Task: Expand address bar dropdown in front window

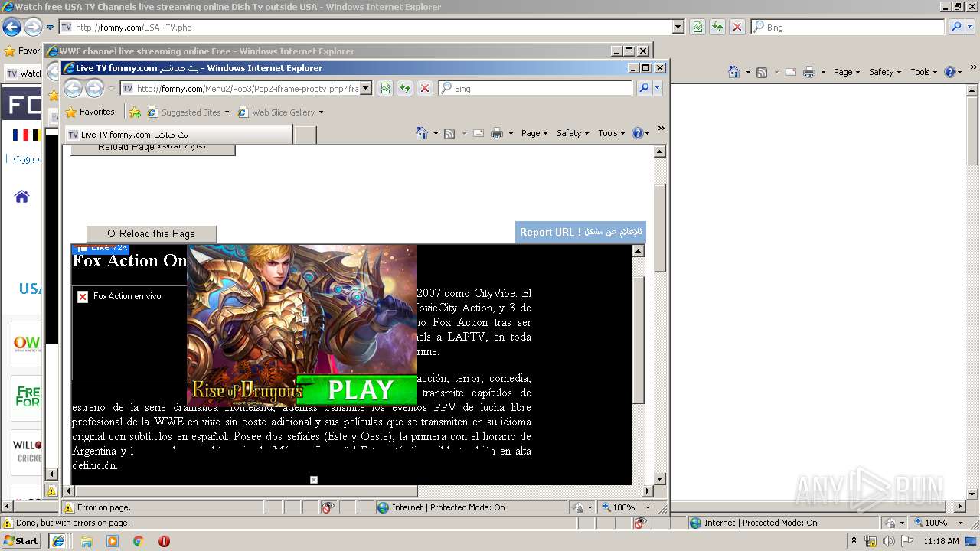Action: pyautogui.click(x=365, y=88)
